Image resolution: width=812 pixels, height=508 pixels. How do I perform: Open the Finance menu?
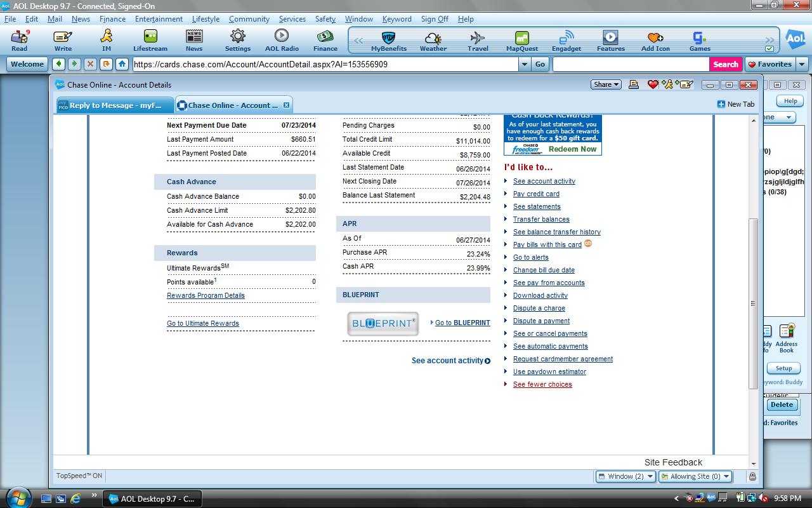112,19
